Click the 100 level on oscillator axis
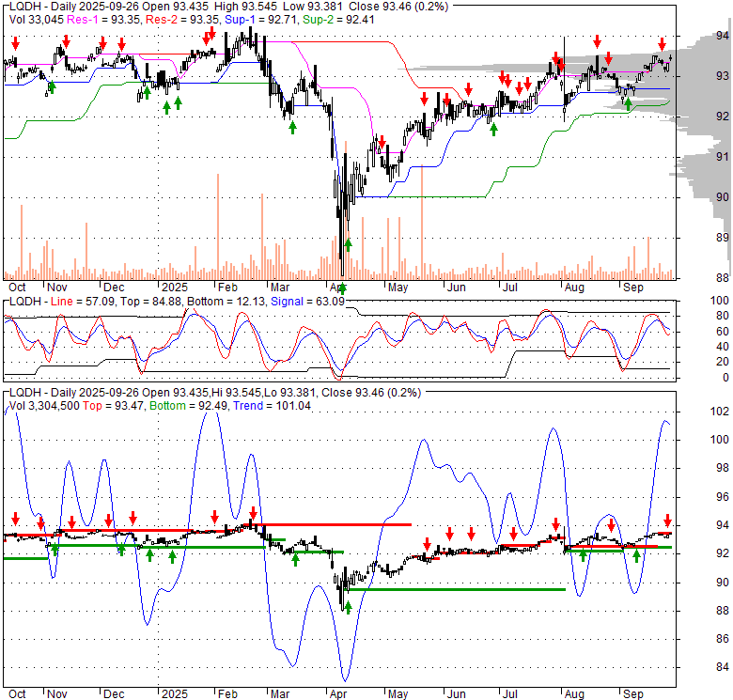 [719, 301]
